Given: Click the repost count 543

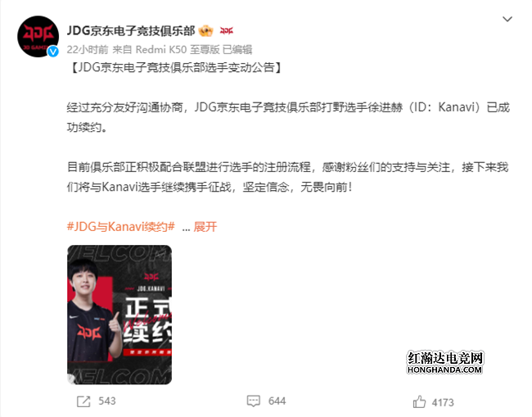Looking at the screenshot, I should [107, 401].
